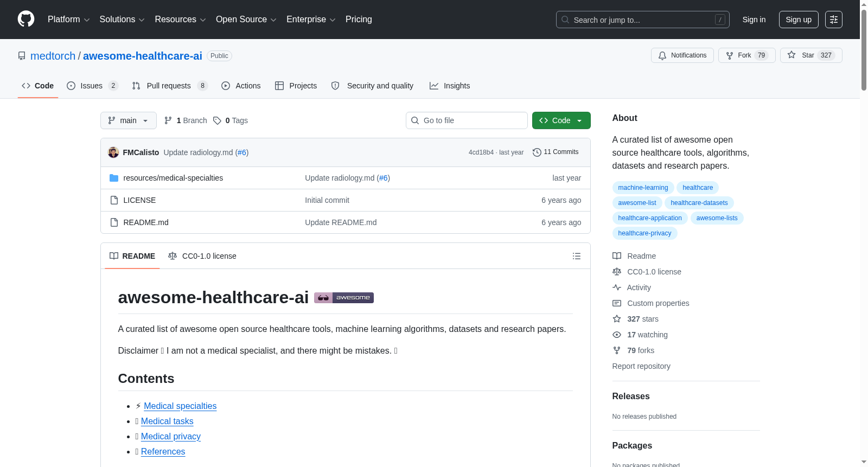Expand the Enterprise menu
This screenshot has width=868, height=467.
point(311,20)
